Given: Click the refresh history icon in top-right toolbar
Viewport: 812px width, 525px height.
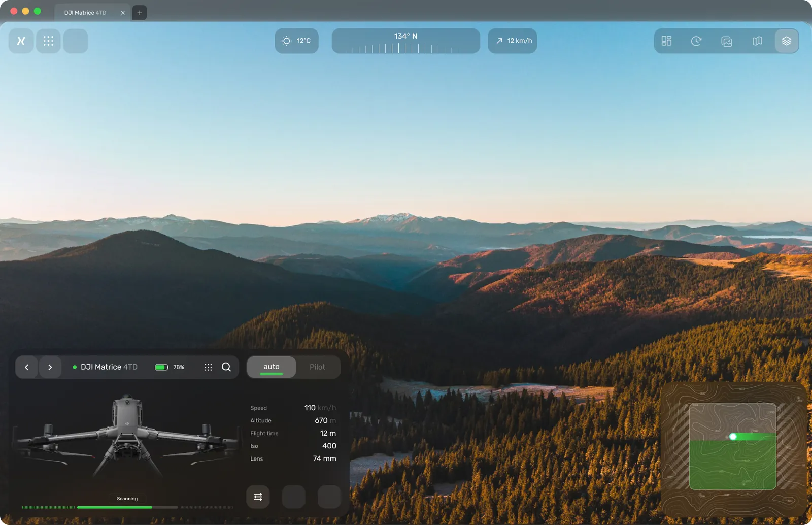Looking at the screenshot, I should 696,41.
